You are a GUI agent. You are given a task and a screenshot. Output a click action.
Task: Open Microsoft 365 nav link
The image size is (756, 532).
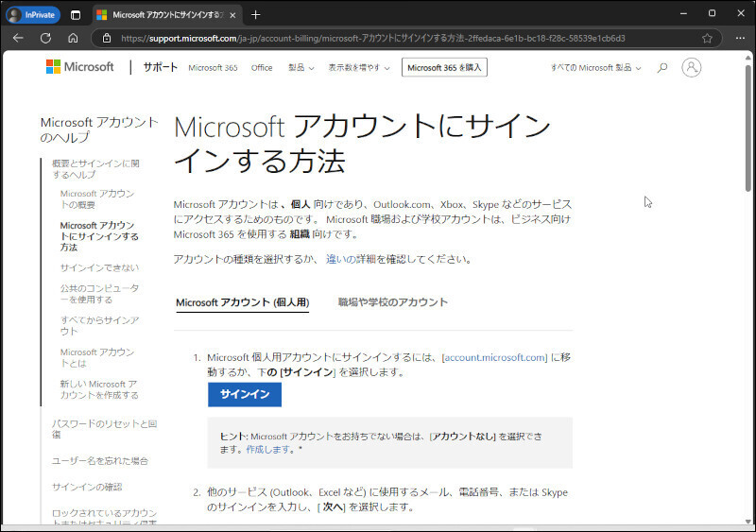[214, 68]
